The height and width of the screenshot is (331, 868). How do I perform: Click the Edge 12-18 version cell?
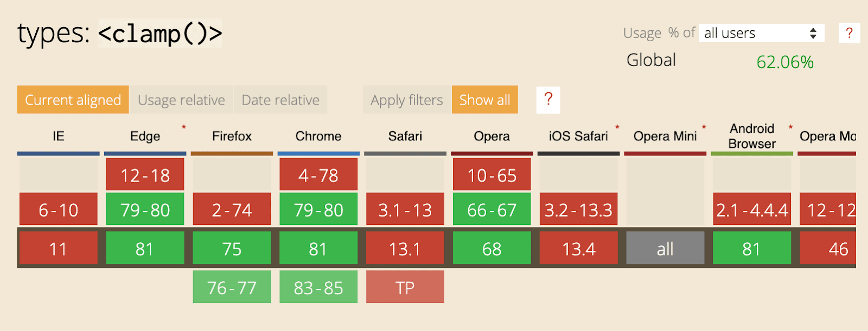click(145, 174)
